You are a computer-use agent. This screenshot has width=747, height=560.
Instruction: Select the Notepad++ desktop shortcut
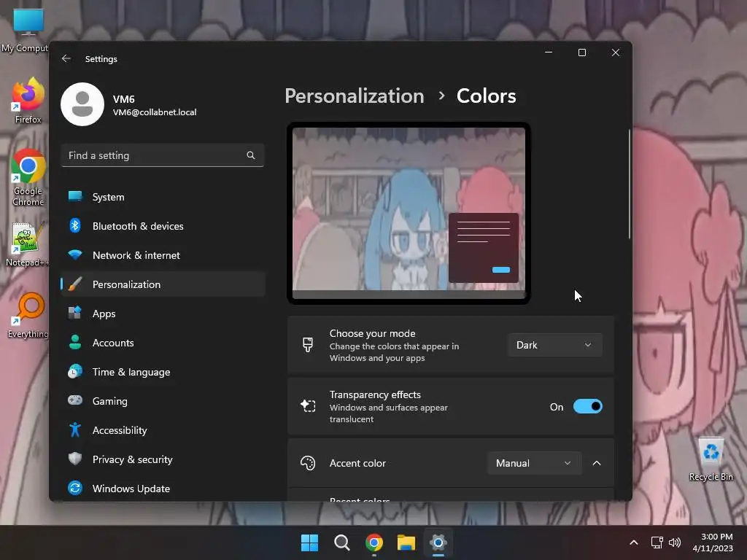27,245
